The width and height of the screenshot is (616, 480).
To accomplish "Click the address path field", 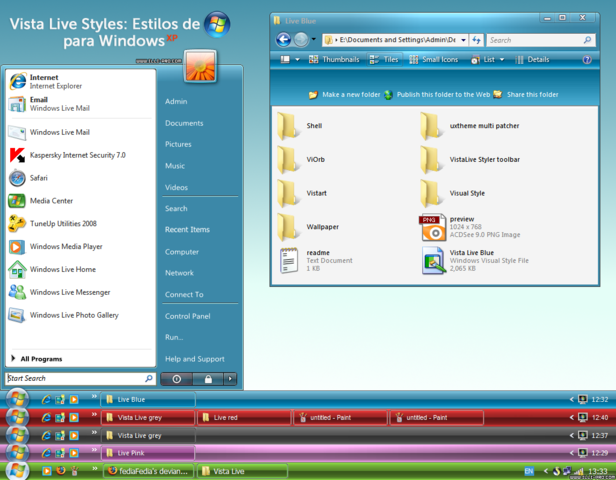I will point(395,40).
